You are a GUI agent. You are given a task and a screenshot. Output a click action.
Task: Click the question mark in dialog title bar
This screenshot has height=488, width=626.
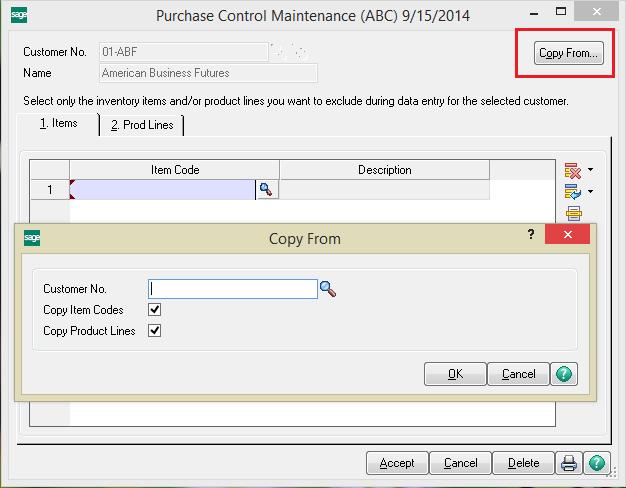pyautogui.click(x=530, y=234)
